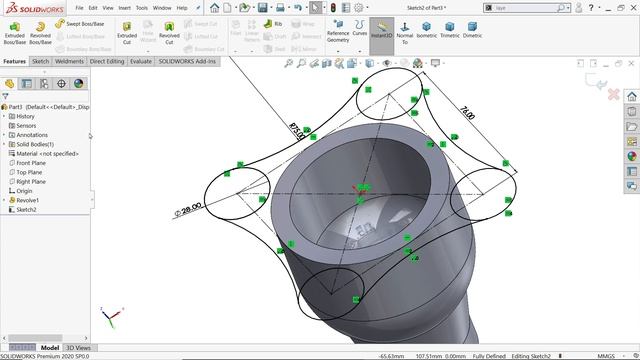Open the Tools menu
640x360 pixels.
(142, 8)
